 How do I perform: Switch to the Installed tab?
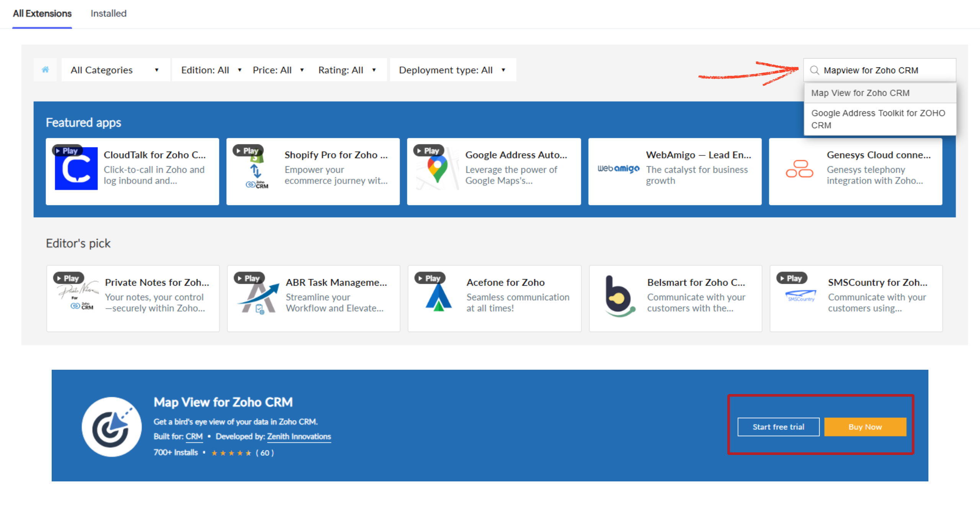tap(108, 13)
